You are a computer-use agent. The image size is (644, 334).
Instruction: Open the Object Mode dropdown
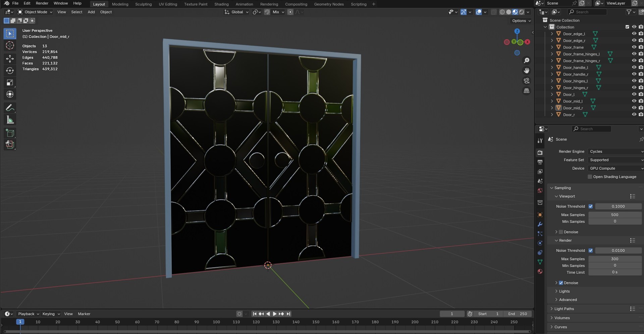pyautogui.click(x=35, y=12)
